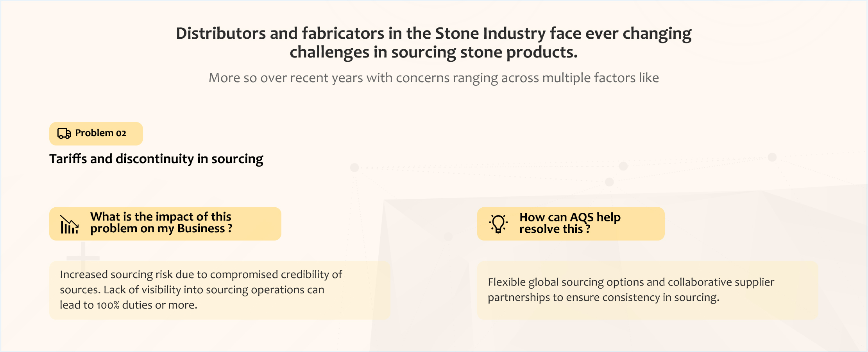Follow the underlined 'More so over recent years' link

pyautogui.click(x=433, y=78)
